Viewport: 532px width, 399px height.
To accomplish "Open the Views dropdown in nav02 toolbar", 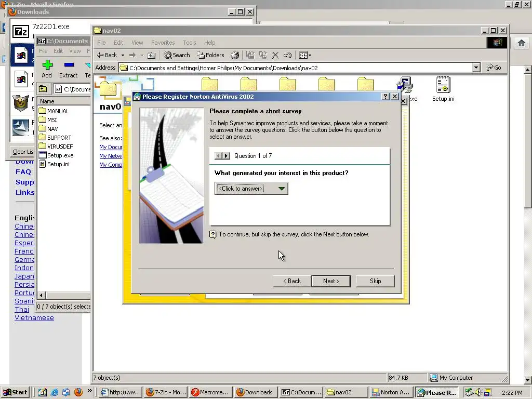I will point(305,55).
